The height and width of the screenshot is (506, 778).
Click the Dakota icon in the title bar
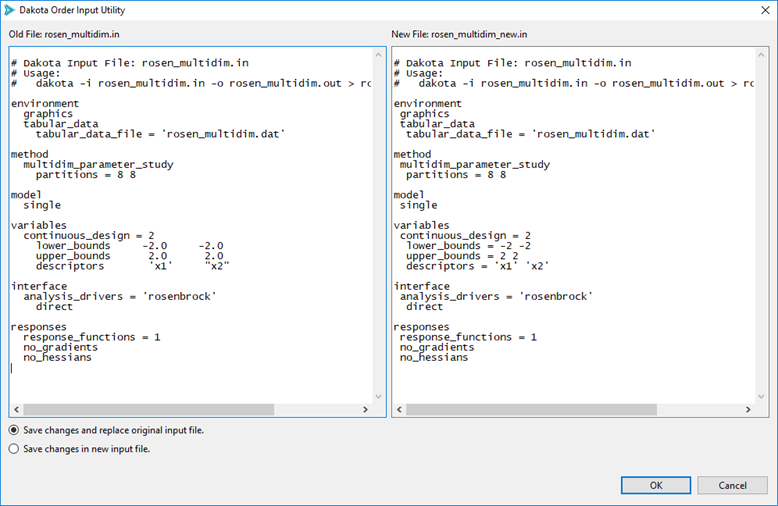(x=10, y=9)
